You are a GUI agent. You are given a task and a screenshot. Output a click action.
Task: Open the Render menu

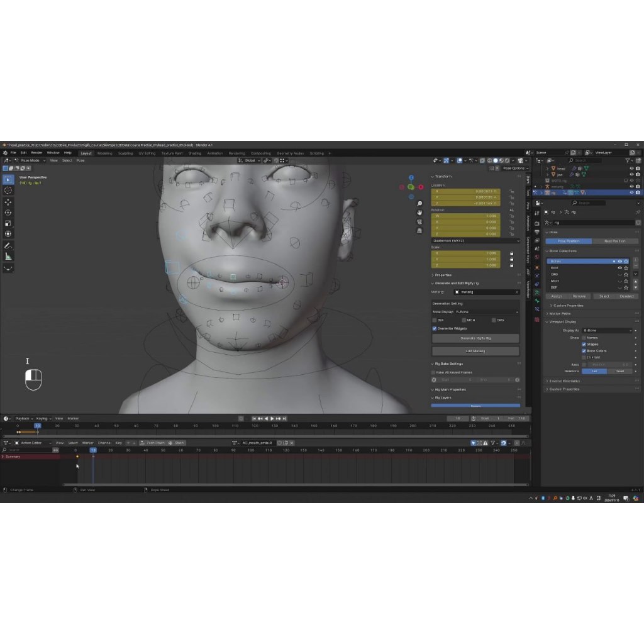tap(37, 153)
